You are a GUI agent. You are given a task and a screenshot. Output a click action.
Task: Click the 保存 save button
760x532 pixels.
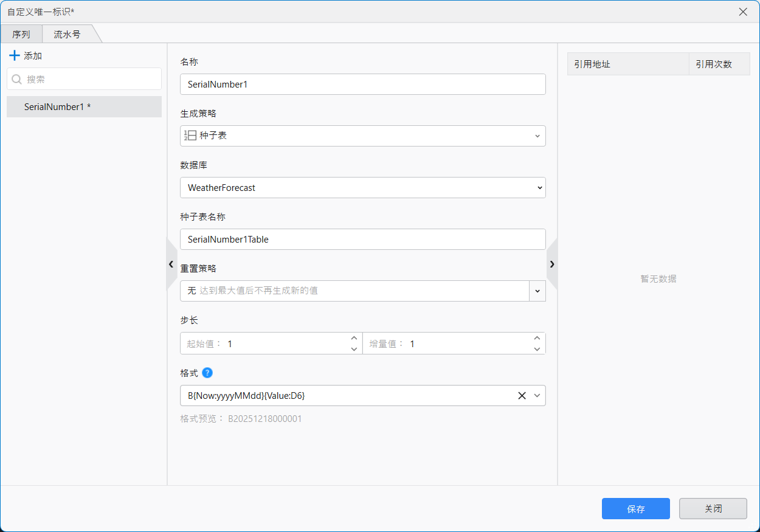[x=635, y=509]
